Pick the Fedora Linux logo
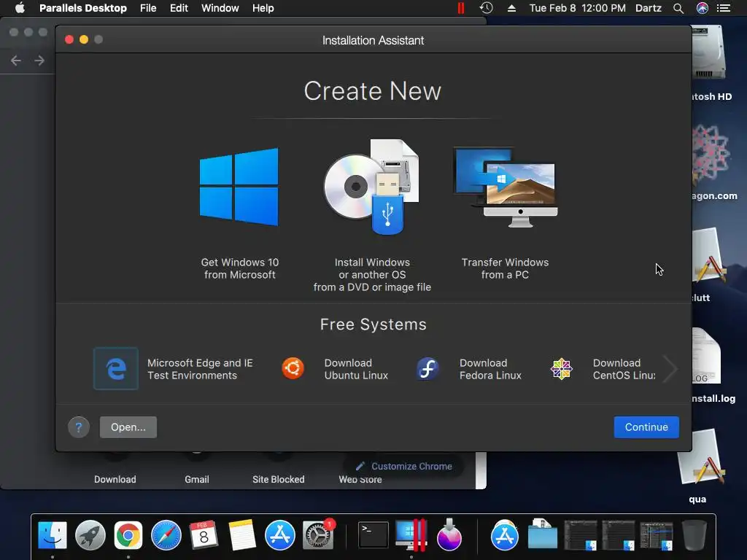Image resolution: width=747 pixels, height=560 pixels. 427,368
